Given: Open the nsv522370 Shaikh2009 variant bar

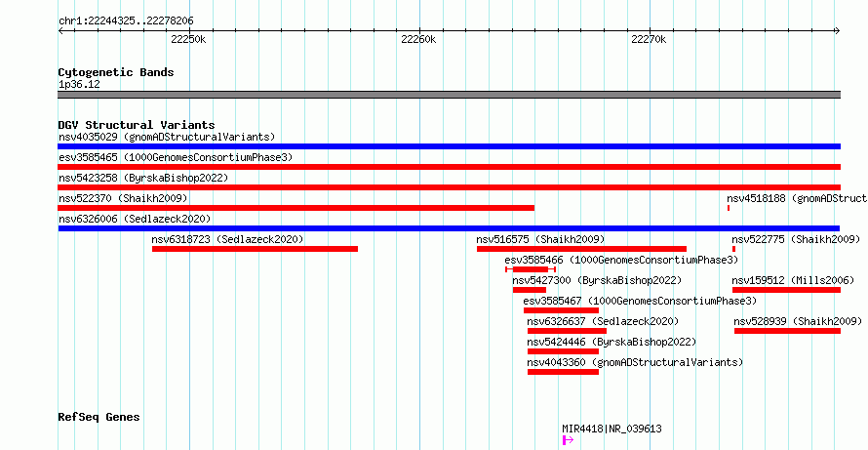Looking at the screenshot, I should point(296,208).
